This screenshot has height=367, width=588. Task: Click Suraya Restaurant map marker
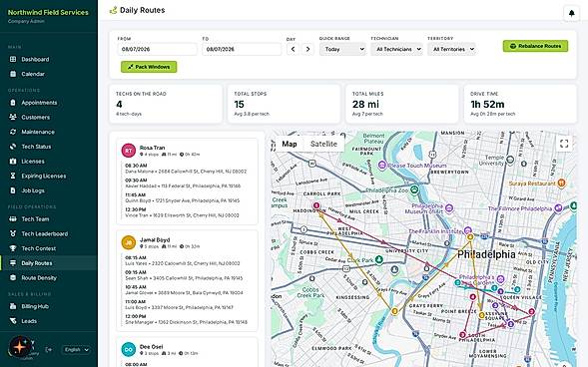[x=561, y=183]
